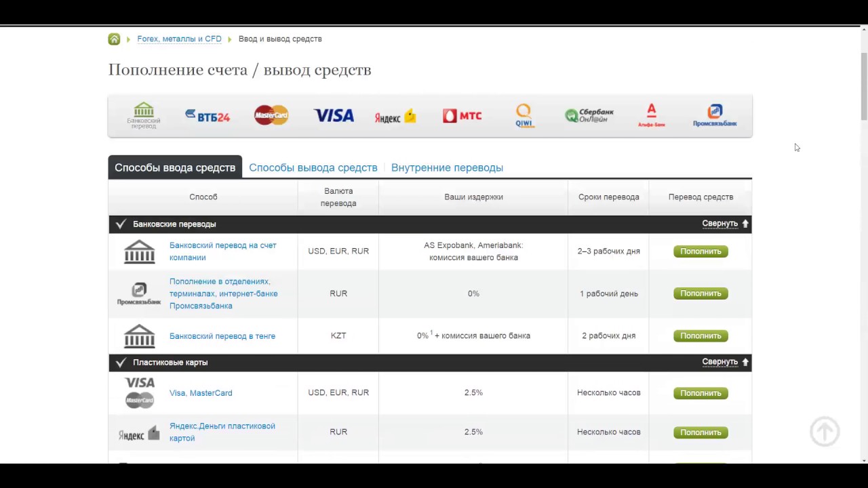This screenshot has height=488, width=868.
Task: Click the bank building icon beside Банковский перевод на счет компании
Action: (139, 251)
